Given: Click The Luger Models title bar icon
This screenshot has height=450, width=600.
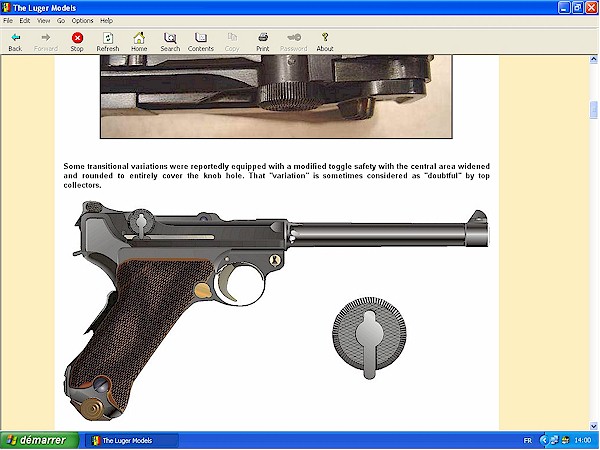Looking at the screenshot, I should click(x=6, y=8).
